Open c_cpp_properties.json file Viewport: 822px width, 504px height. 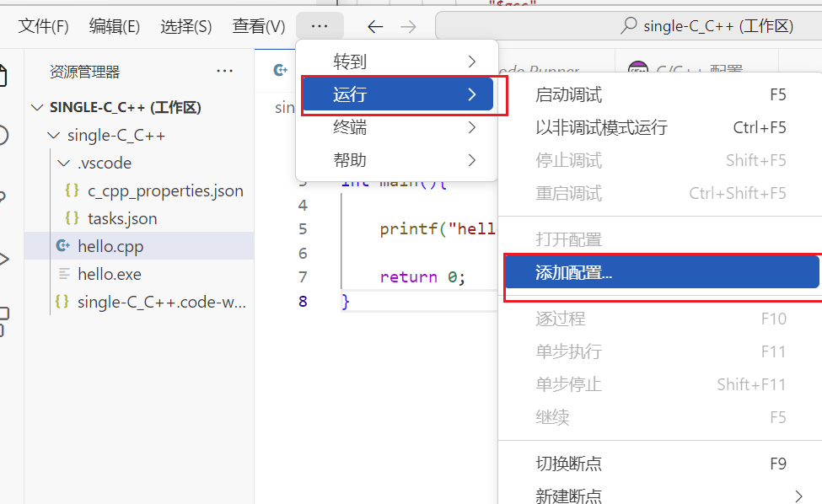coord(164,190)
